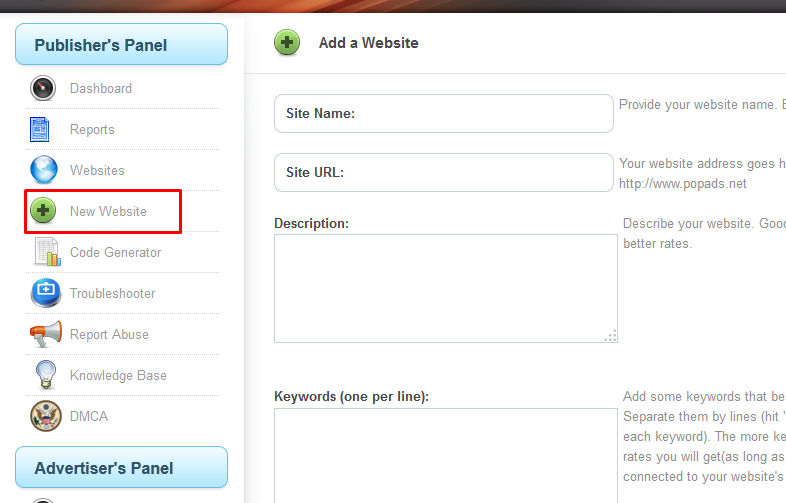Viewport: 786px width, 503px height.
Task: Select the Code Generator link
Action: click(x=115, y=252)
